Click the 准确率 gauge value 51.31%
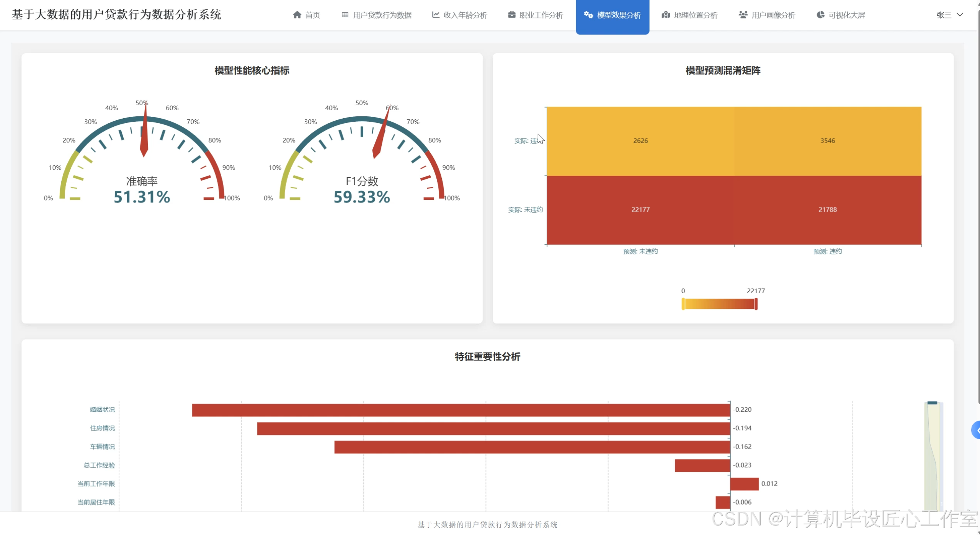This screenshot has height=535, width=980. coord(142,197)
